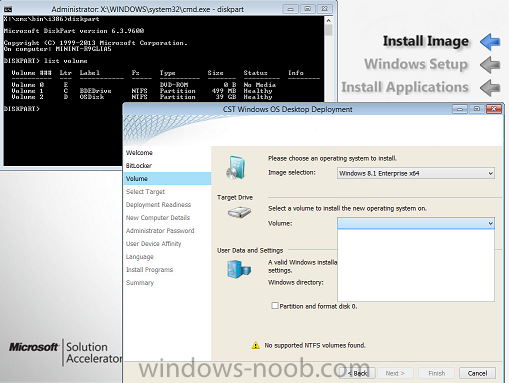
Task: Go to the Welcome wizard step
Action: tap(139, 153)
